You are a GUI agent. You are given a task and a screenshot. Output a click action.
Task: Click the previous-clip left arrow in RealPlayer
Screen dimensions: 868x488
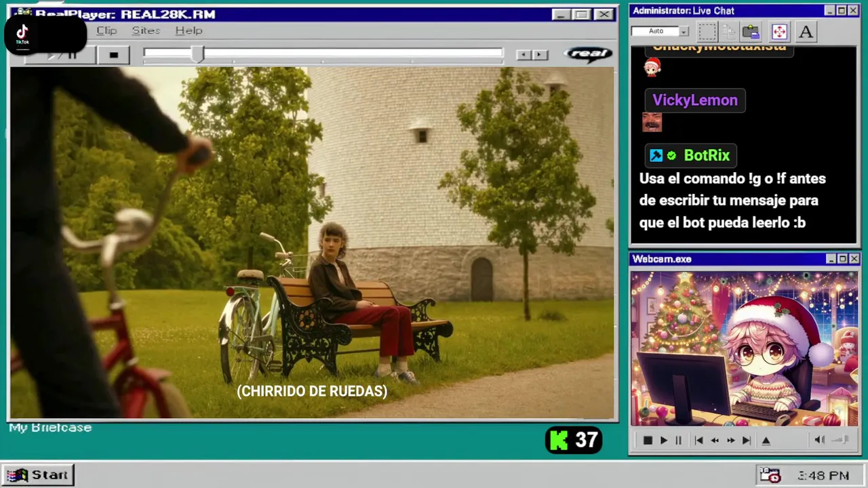click(524, 55)
